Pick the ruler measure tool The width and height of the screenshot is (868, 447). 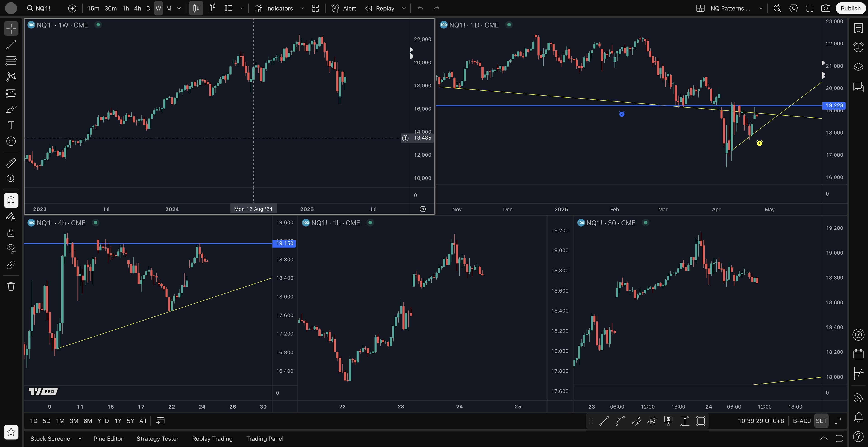(11, 163)
